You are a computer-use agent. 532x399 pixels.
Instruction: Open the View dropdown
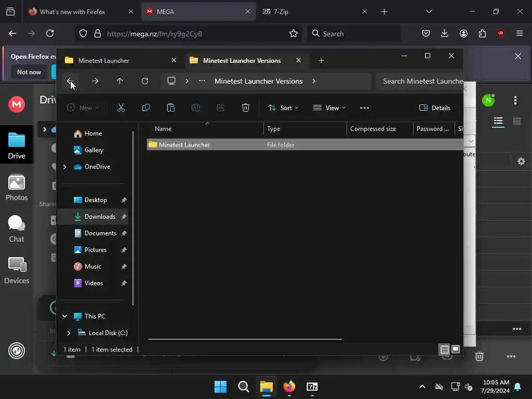(329, 108)
